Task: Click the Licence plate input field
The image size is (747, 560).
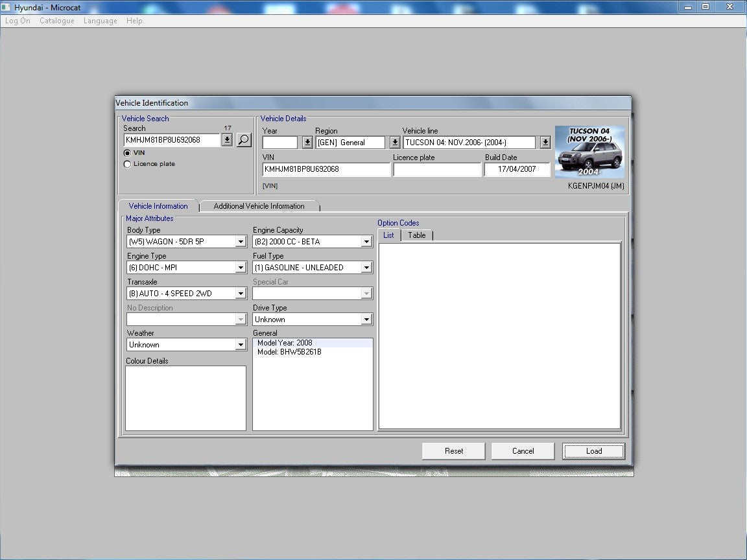Action: (x=437, y=169)
